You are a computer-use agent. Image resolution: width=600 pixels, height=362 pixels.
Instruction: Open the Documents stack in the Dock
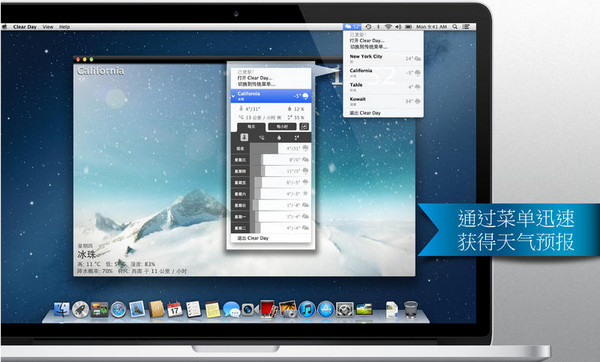[392, 310]
